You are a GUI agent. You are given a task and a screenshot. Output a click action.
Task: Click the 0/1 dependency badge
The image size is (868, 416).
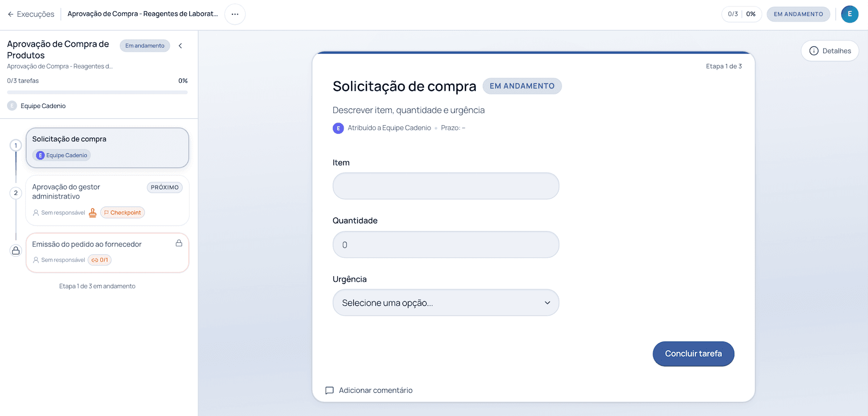(100, 260)
